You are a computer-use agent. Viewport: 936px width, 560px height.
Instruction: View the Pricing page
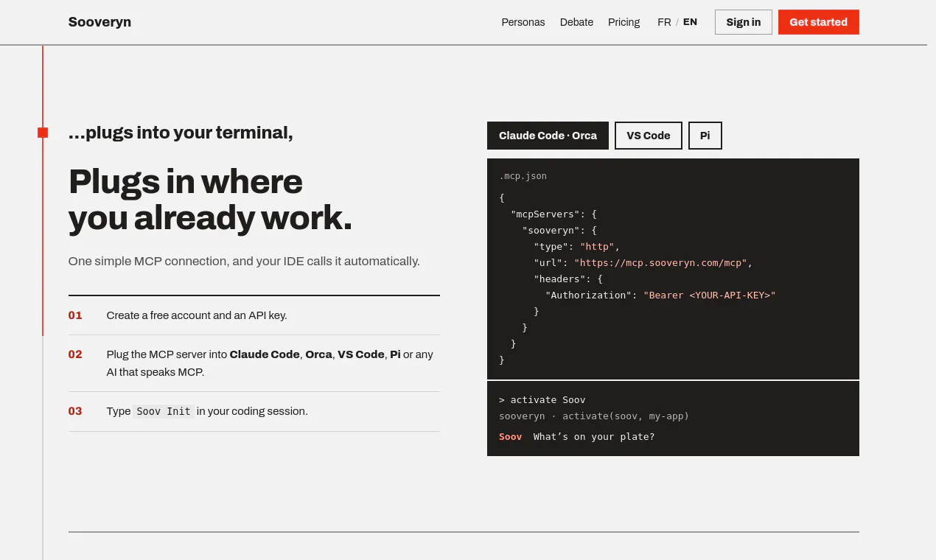point(624,22)
